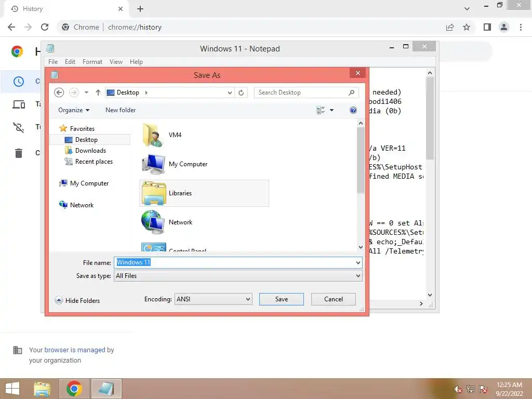Click tabs from other devices sidebar icon
This screenshot has width=532, height=399.
pos(19,104)
